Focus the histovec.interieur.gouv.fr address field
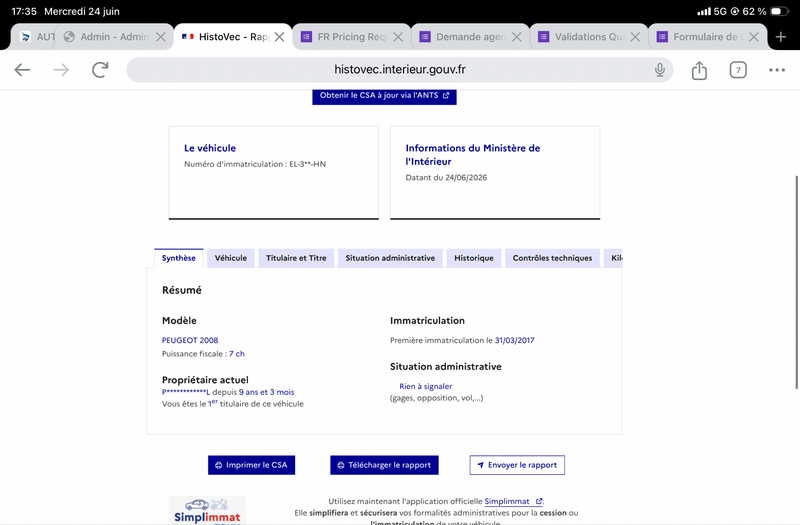This screenshot has width=800, height=525. [x=399, y=70]
